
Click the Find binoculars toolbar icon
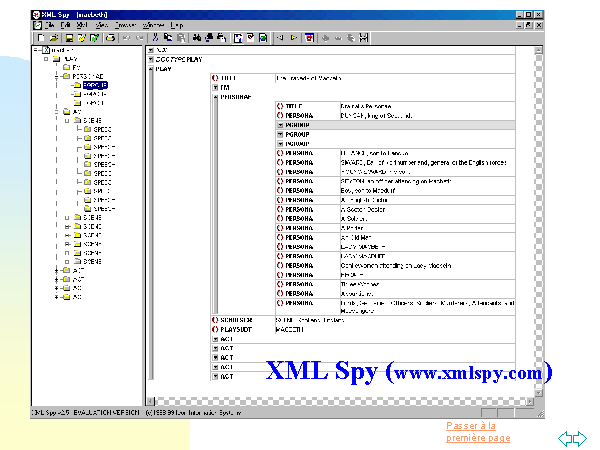(x=198, y=37)
